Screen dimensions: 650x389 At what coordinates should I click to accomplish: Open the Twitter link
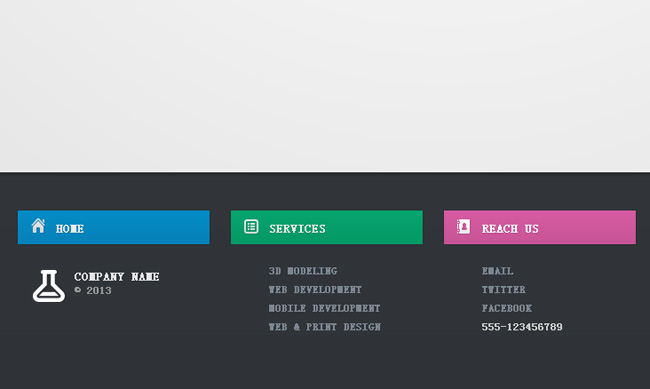point(504,290)
